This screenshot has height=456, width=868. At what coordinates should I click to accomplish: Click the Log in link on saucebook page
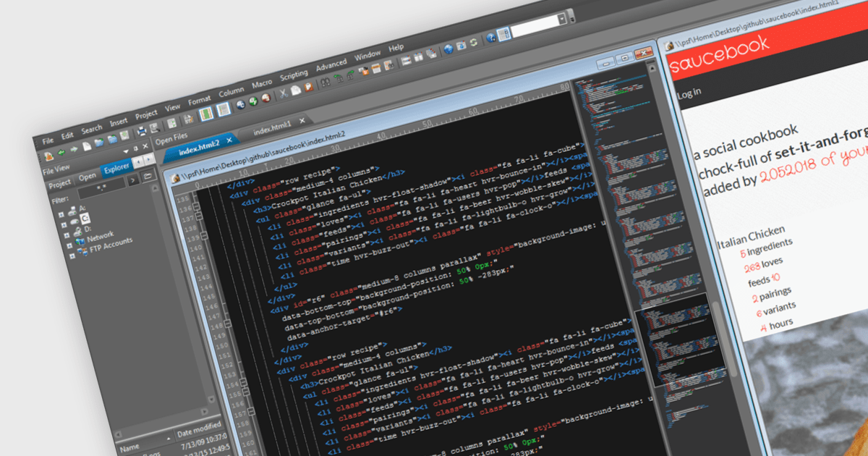[x=688, y=94]
